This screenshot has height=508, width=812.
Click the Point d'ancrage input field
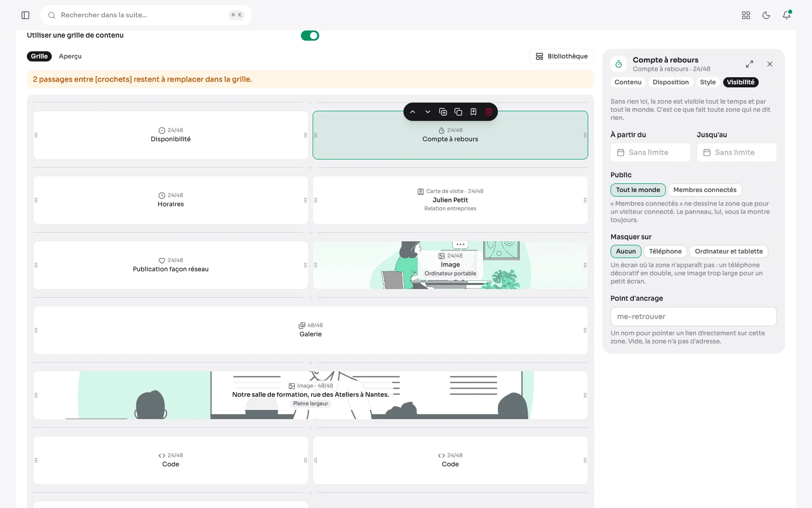[x=693, y=316]
